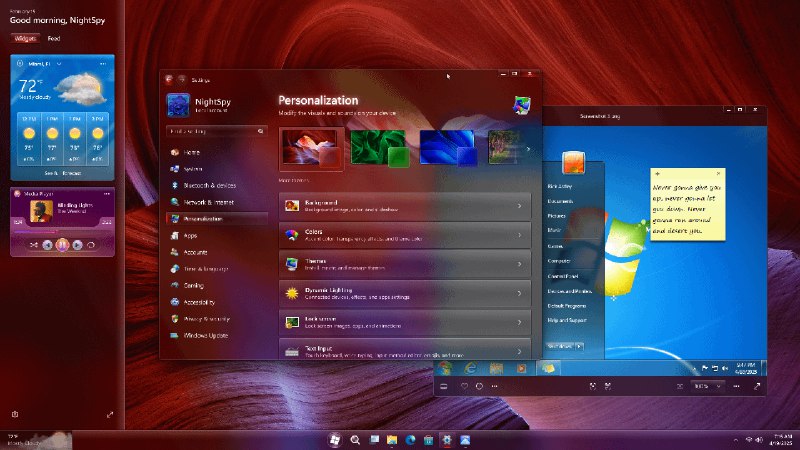
Task: Pause playback of Blinding Lights
Action: pos(62,245)
